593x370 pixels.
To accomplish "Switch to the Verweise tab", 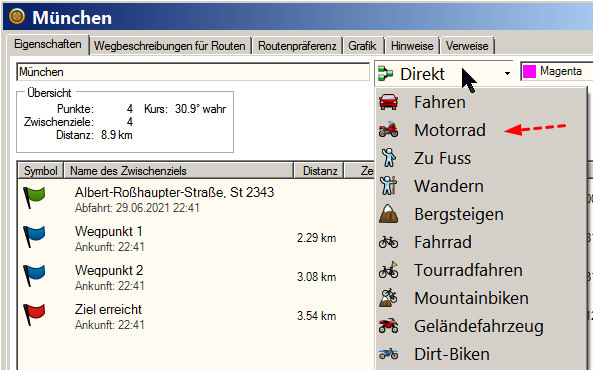I will tap(467, 46).
